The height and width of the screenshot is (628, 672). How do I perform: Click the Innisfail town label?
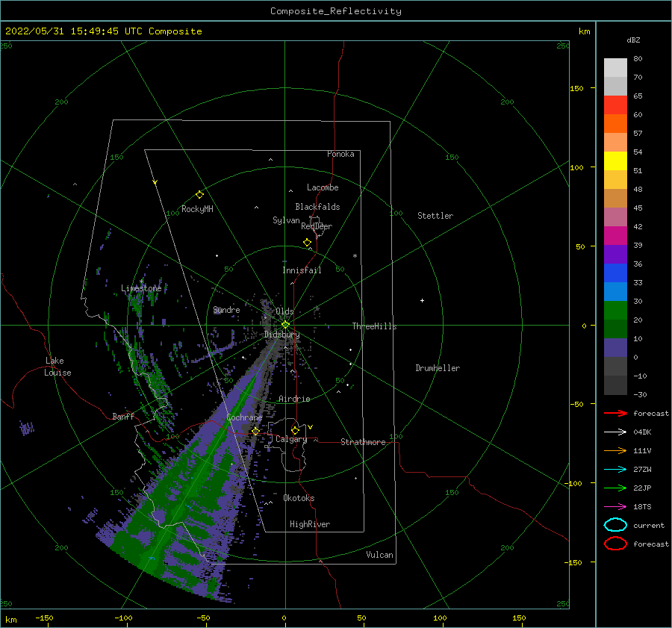click(x=302, y=270)
